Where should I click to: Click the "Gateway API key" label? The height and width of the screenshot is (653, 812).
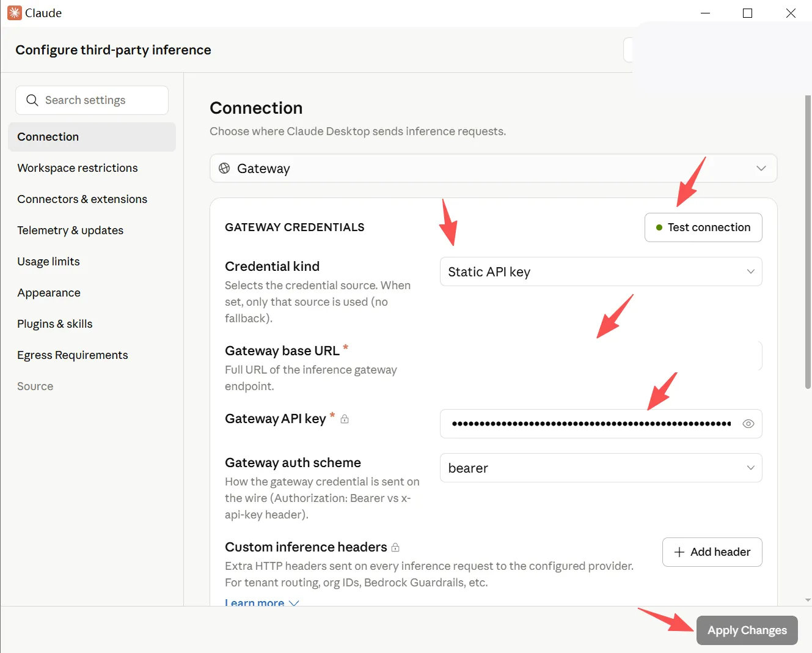[275, 419]
